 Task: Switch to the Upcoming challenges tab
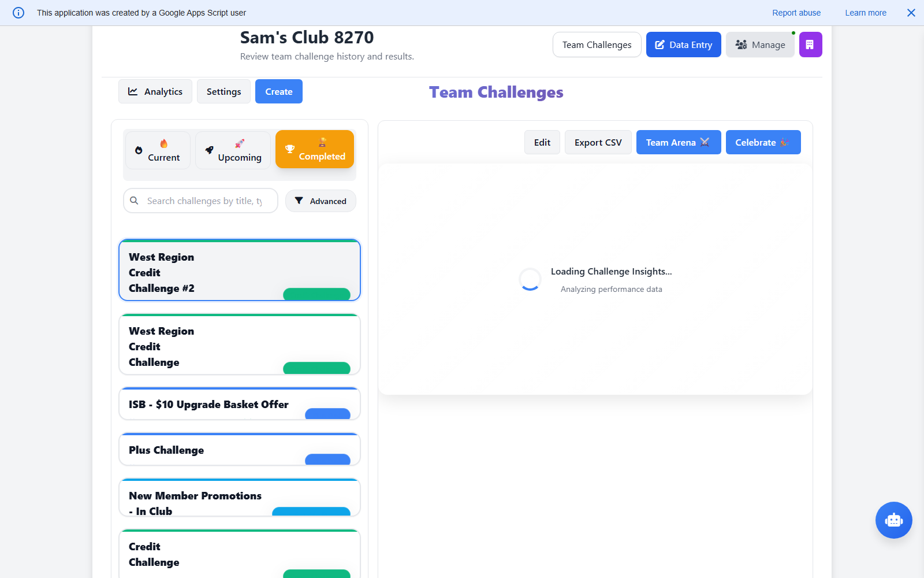(233, 150)
